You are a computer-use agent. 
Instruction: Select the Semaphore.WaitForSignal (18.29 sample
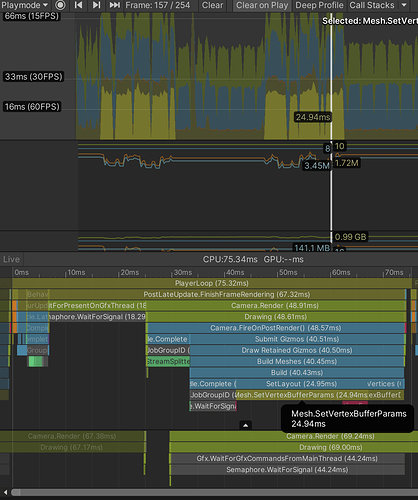(97, 317)
